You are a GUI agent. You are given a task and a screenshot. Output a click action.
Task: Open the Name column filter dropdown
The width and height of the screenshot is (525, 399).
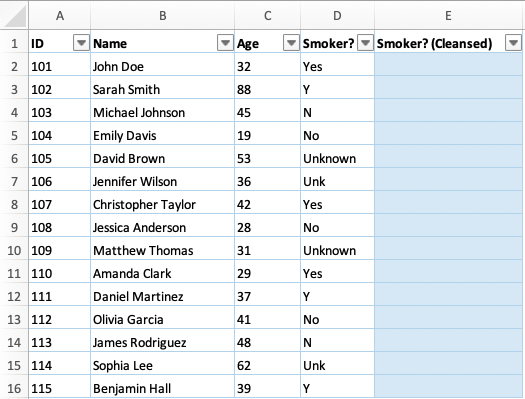click(225, 43)
